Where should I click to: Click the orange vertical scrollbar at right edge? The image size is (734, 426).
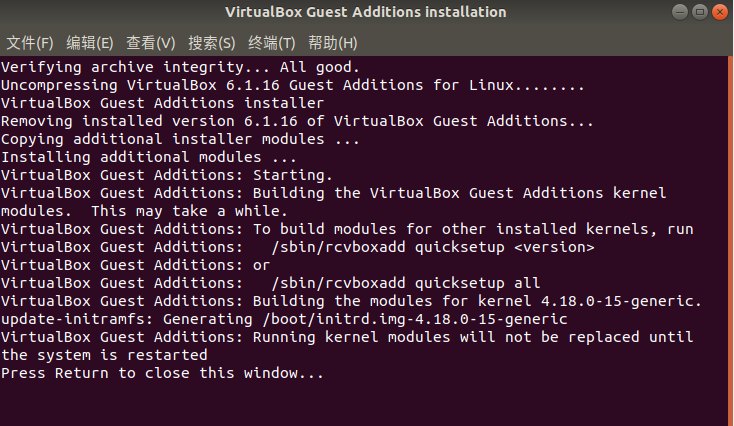click(x=730, y=241)
